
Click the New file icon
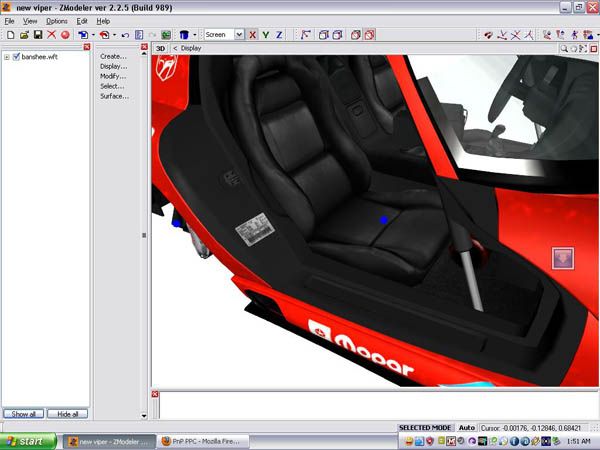click(10, 34)
